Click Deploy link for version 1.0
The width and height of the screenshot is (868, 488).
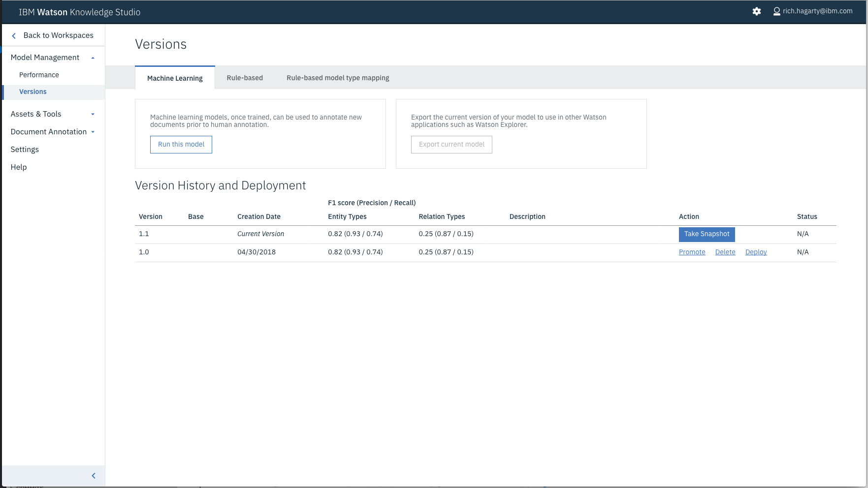(756, 252)
